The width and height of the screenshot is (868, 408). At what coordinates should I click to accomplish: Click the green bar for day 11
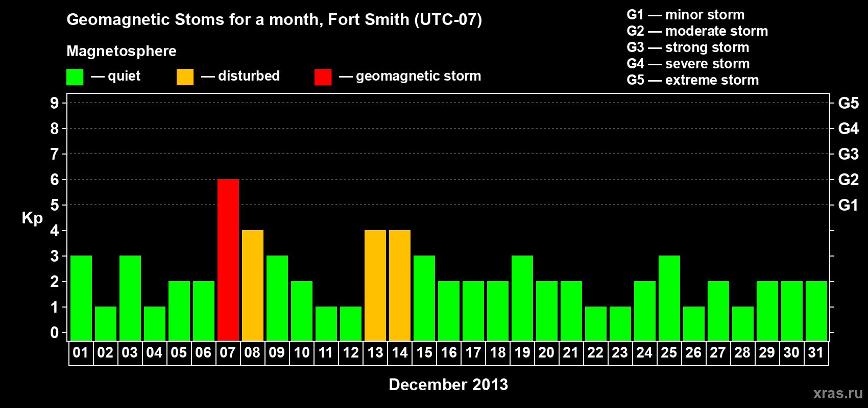pos(326,324)
